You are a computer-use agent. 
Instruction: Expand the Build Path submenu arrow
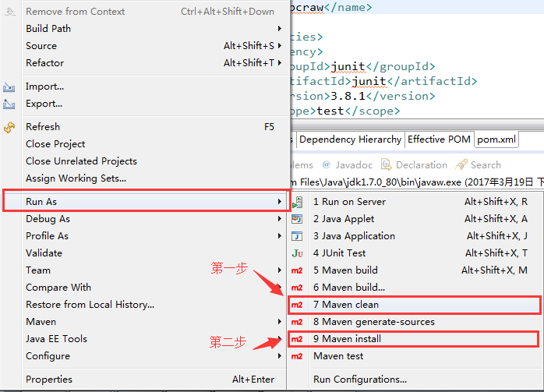pos(280,29)
